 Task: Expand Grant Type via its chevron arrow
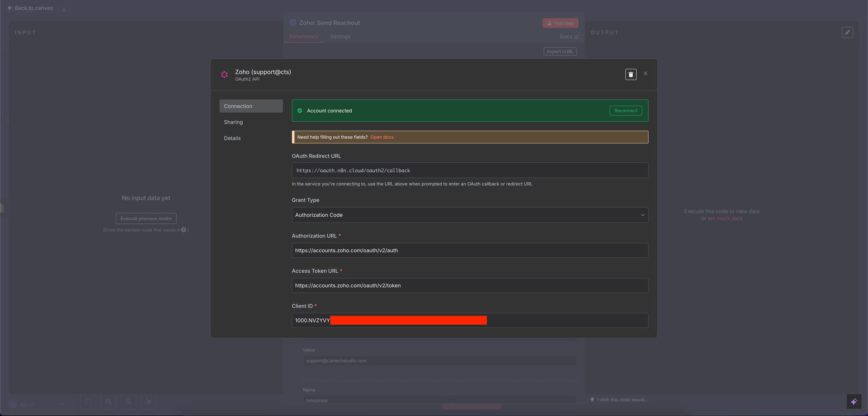642,215
